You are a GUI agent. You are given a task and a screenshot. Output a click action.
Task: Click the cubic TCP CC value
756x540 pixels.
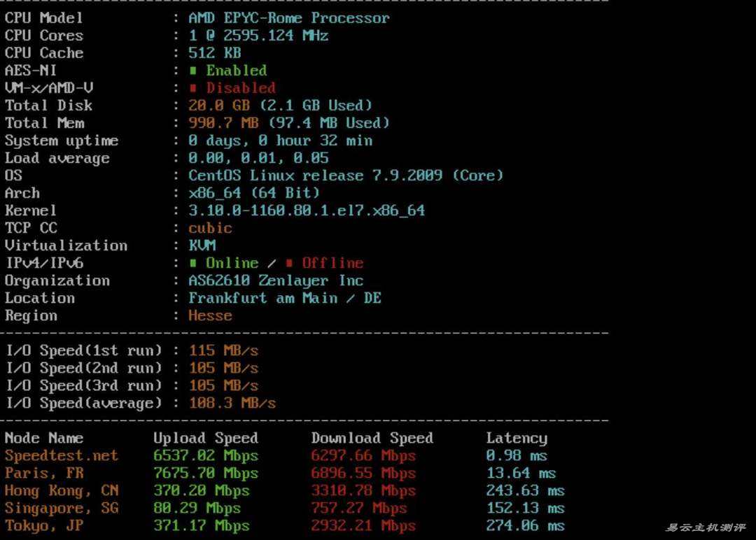(x=210, y=228)
